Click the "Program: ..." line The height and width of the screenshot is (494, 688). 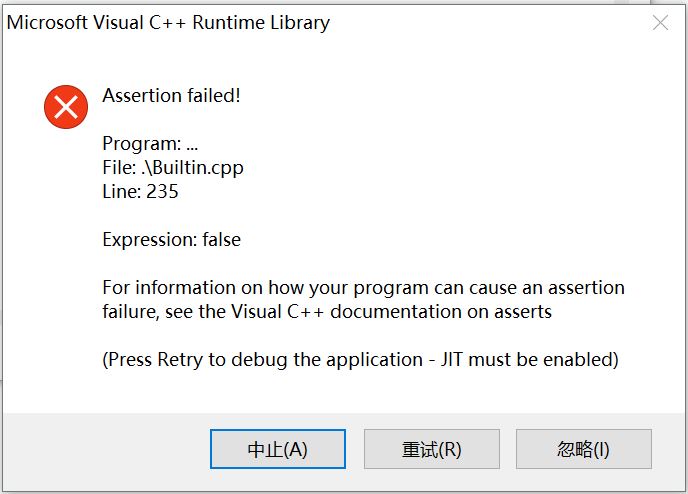click(x=150, y=144)
